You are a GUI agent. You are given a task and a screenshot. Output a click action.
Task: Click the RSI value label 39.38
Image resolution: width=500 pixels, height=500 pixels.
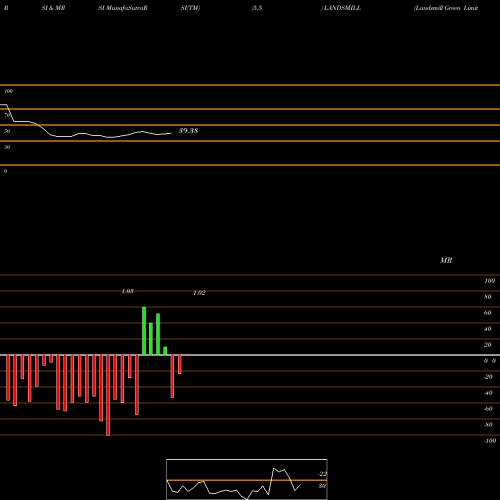tap(188, 131)
